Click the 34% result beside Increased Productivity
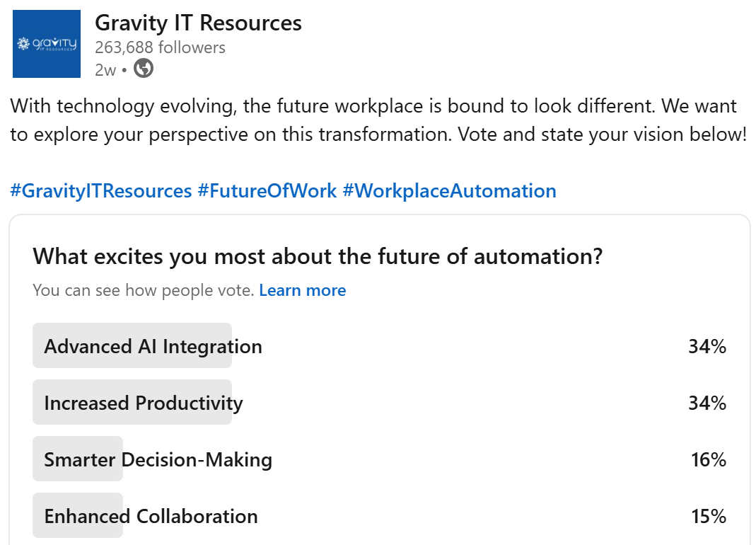 pos(707,403)
